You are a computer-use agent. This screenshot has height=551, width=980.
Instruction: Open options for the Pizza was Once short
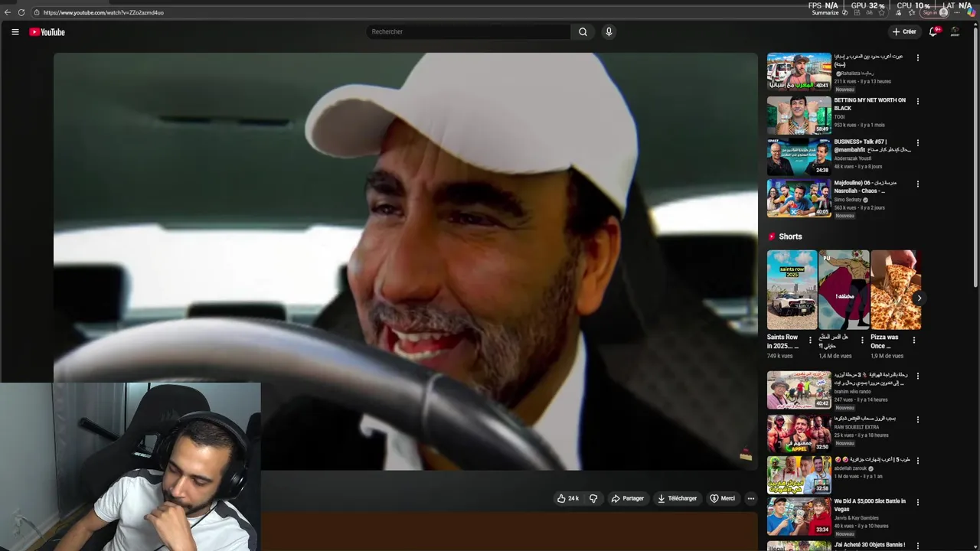pyautogui.click(x=914, y=341)
